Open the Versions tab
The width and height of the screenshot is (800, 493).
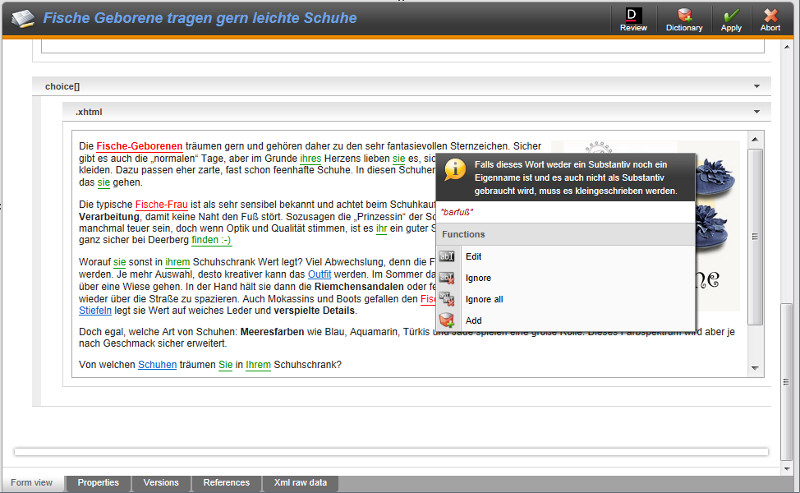(x=161, y=483)
